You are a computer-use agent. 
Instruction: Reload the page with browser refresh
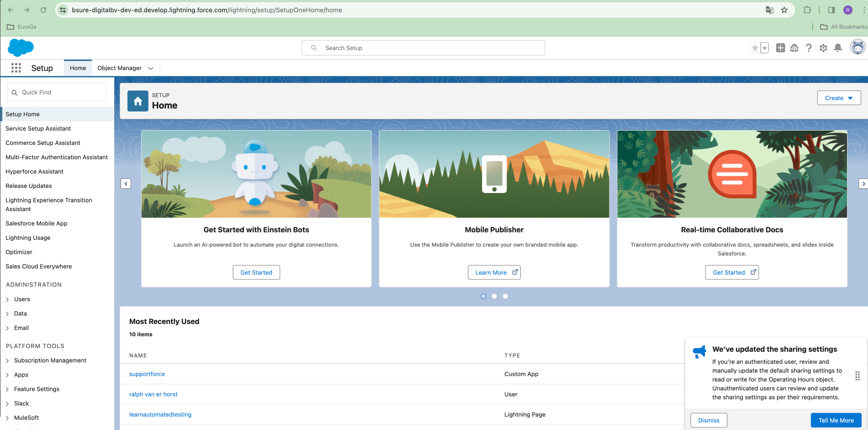tap(43, 10)
